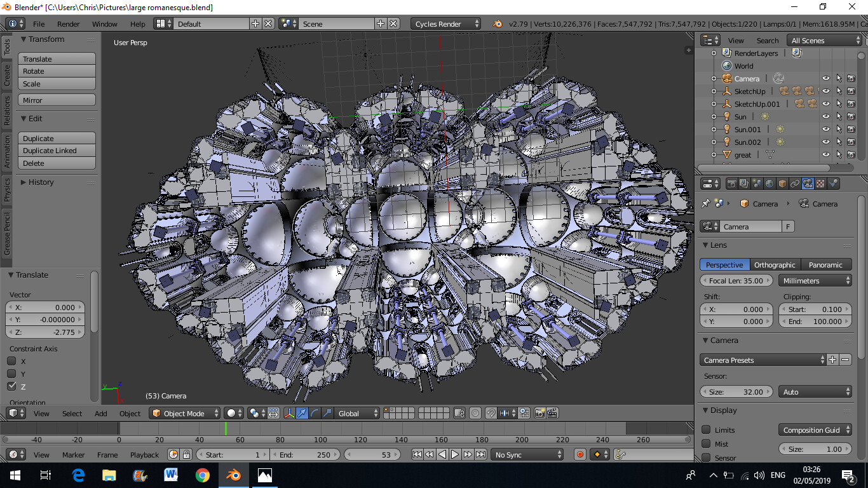
Task: Click the OpenGL render image camera icon
Action: pyautogui.click(x=539, y=413)
